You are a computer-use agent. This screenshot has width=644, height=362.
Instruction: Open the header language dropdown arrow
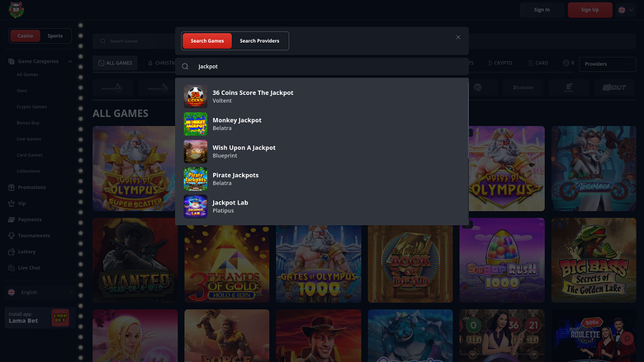632,10
